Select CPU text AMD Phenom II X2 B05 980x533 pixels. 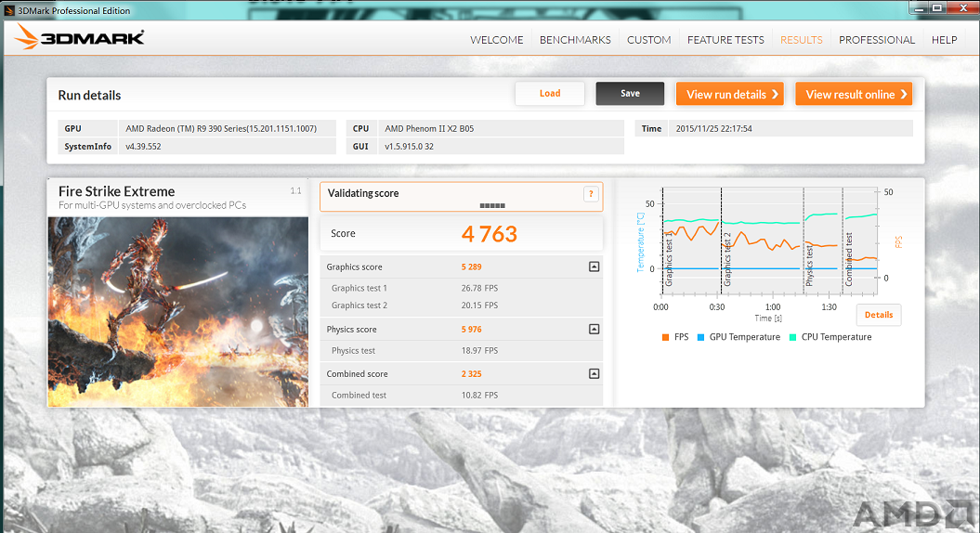(429, 129)
